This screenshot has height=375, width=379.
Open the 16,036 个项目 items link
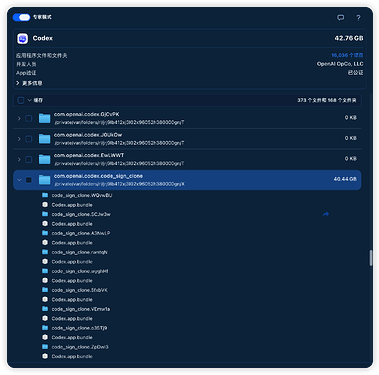347,55
